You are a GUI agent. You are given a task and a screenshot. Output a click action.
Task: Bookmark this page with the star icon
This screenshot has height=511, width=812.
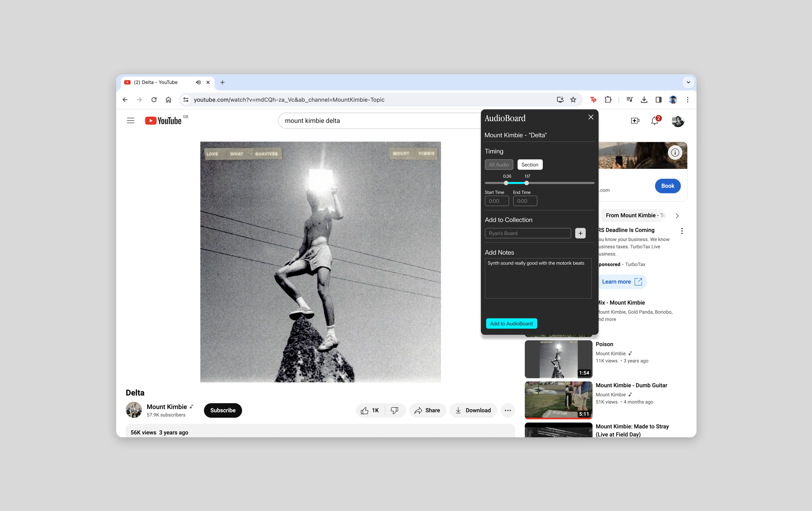[573, 100]
